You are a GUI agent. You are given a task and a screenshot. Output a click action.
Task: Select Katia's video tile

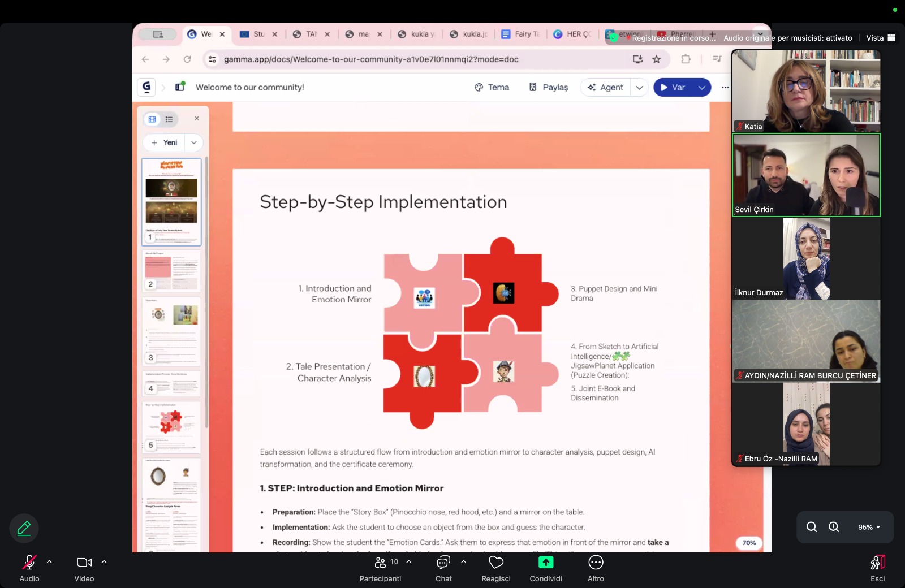point(806,91)
